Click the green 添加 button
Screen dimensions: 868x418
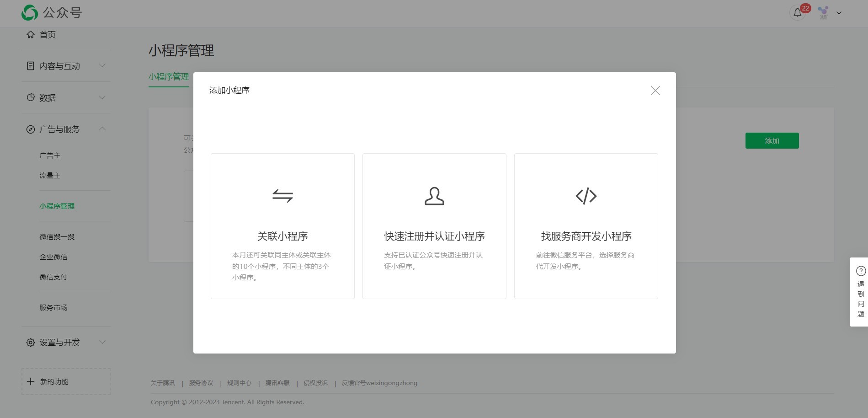pyautogui.click(x=772, y=140)
